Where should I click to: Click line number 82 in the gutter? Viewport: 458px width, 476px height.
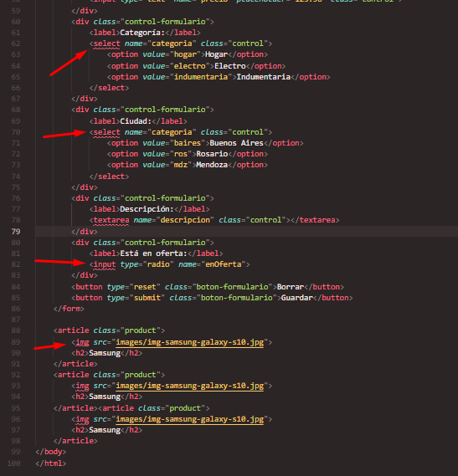pyautogui.click(x=16, y=264)
